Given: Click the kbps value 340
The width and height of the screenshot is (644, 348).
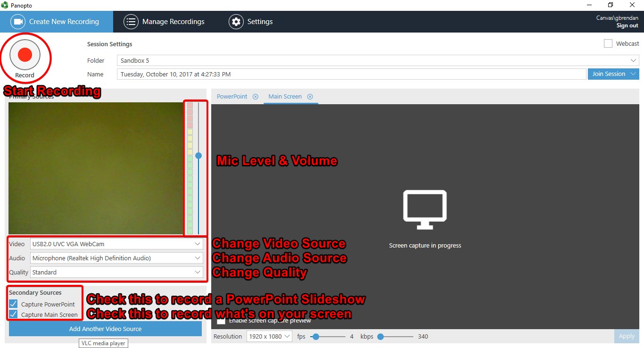Looking at the screenshot, I should click(x=423, y=337).
